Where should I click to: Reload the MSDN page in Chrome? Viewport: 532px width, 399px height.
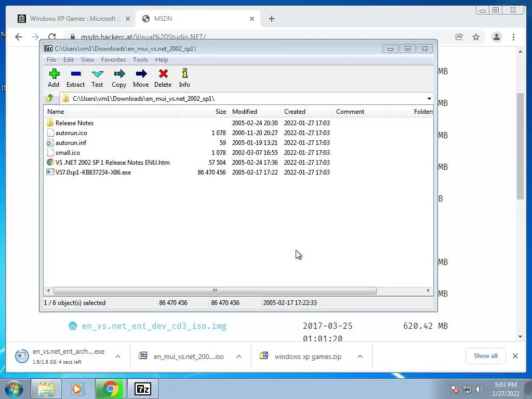[52, 37]
